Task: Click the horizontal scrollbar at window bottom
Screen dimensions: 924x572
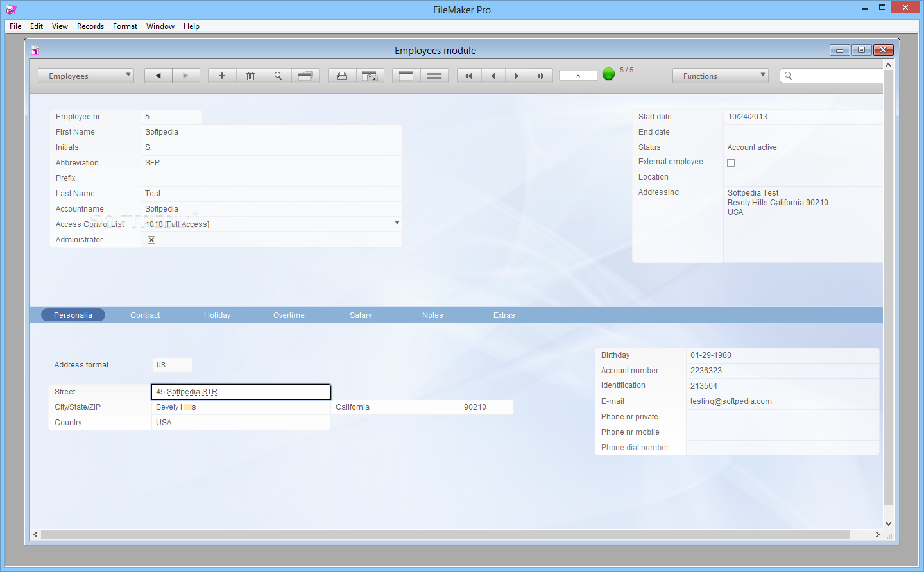Action: [445, 534]
